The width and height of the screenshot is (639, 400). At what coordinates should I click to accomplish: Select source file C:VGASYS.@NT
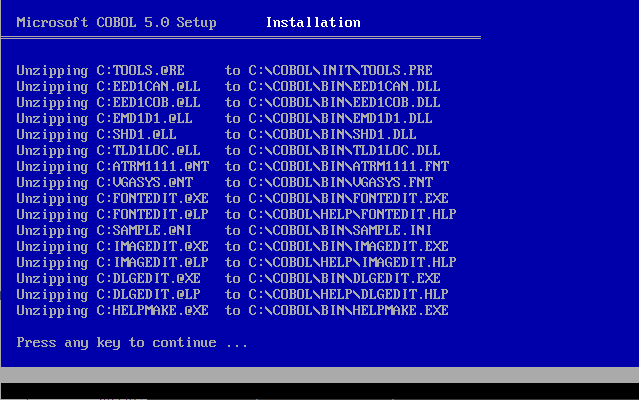144,182
